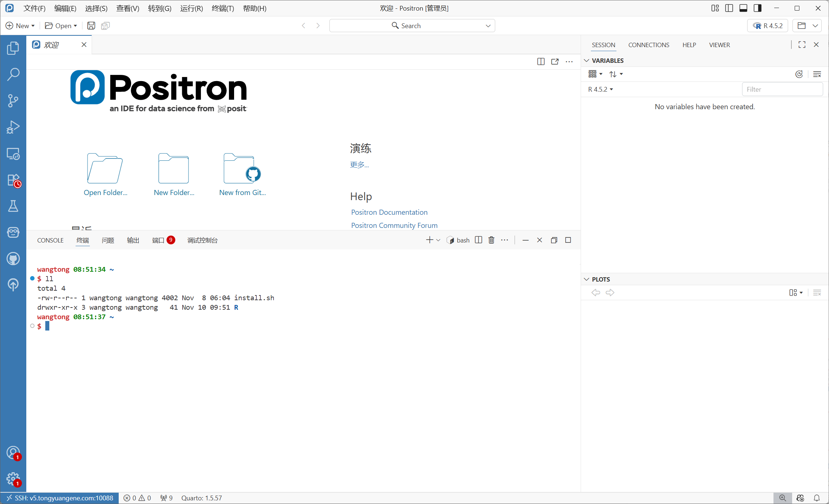
Task: Open the variables sorting dropdown
Action: coord(616,74)
